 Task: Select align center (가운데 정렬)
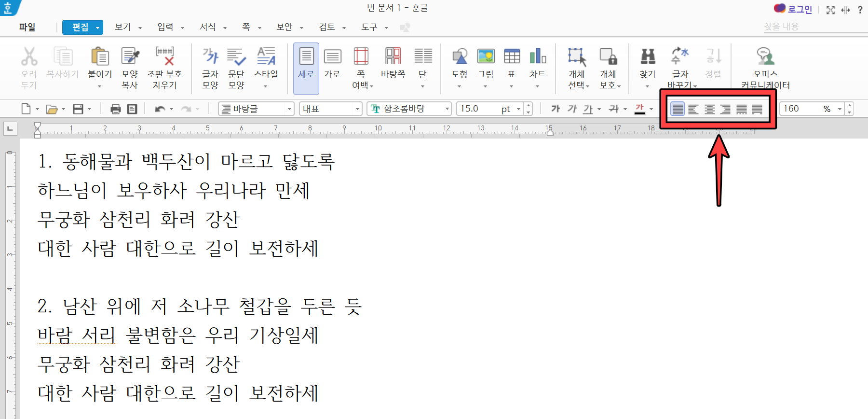pos(709,109)
